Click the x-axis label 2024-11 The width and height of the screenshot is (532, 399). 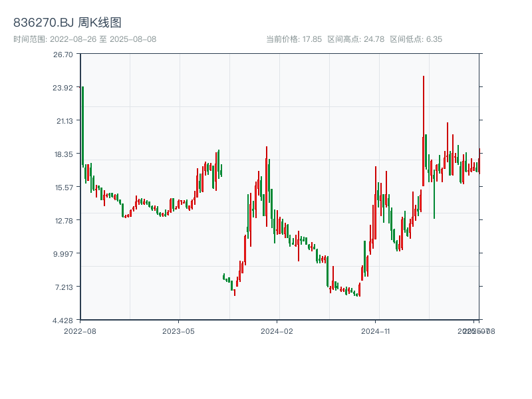(x=375, y=331)
